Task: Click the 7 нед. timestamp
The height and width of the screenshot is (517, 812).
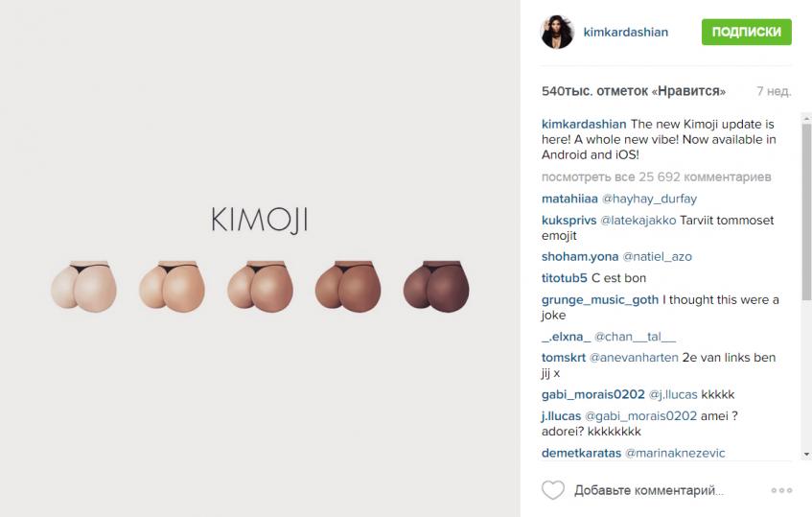Action: (774, 91)
